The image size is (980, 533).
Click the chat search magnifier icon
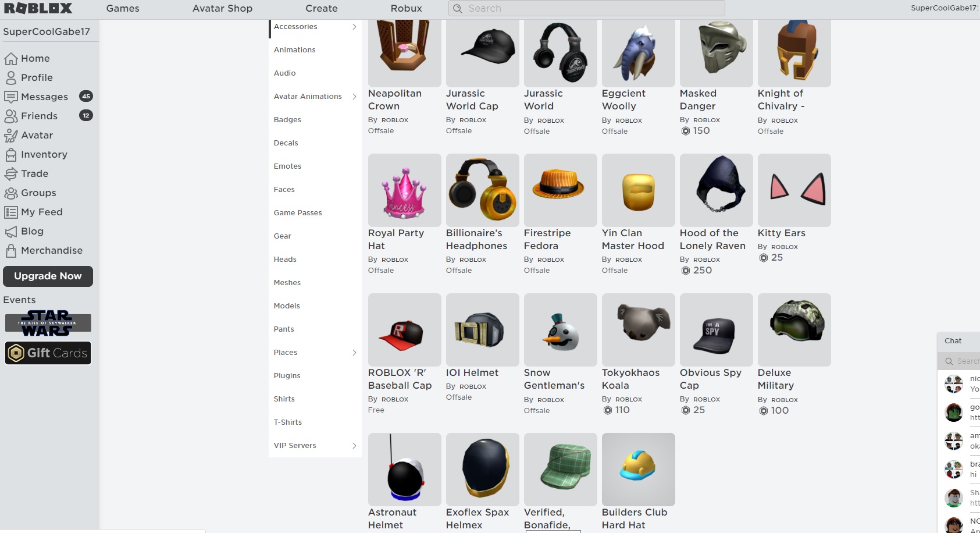tap(949, 361)
